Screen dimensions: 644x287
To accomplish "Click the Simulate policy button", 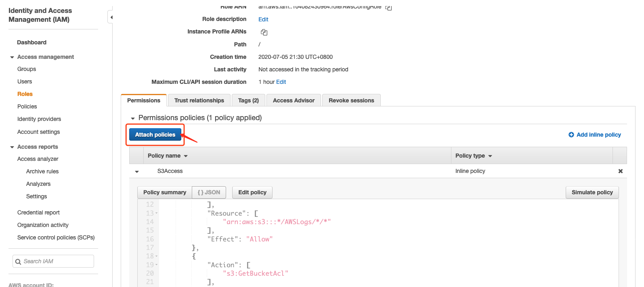I will click(592, 192).
